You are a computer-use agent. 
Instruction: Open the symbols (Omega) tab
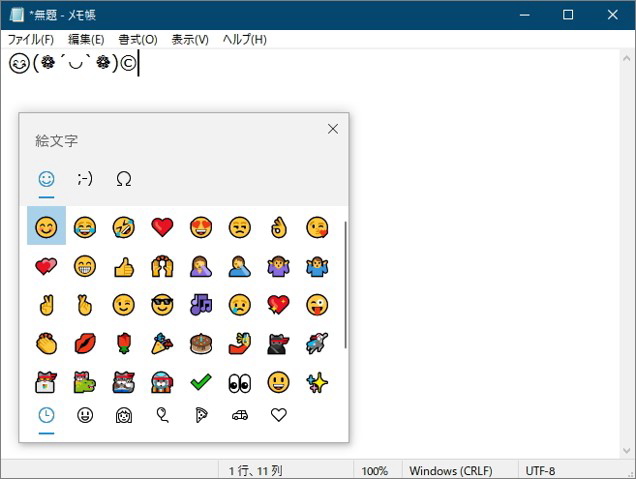point(124,179)
